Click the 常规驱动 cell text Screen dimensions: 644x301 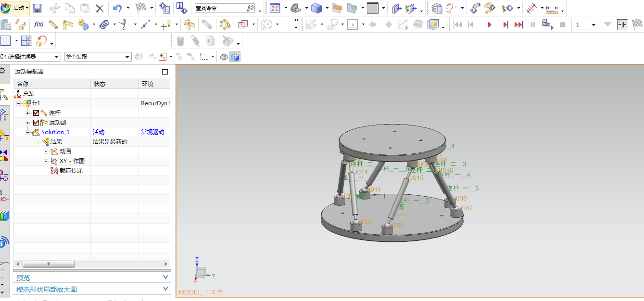pyautogui.click(x=152, y=132)
